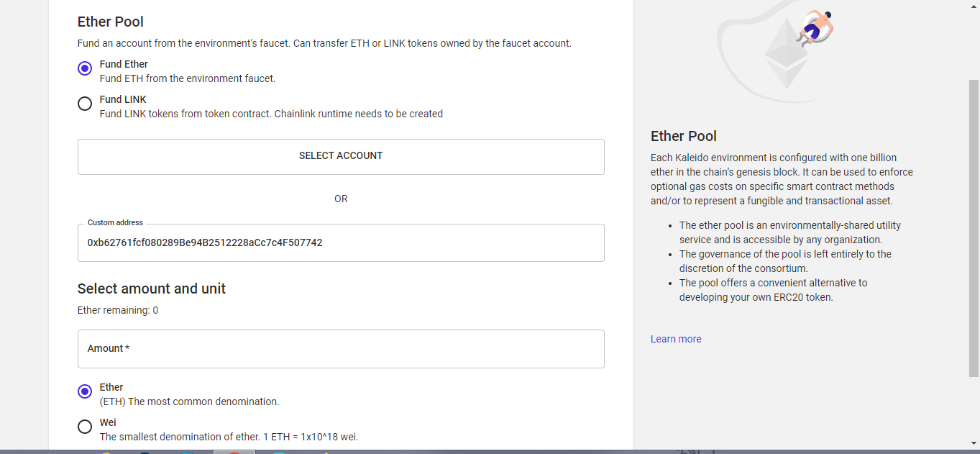Click the page vertical scrollbar thumb
Image resolution: width=980 pixels, height=454 pixels.
click(974, 228)
